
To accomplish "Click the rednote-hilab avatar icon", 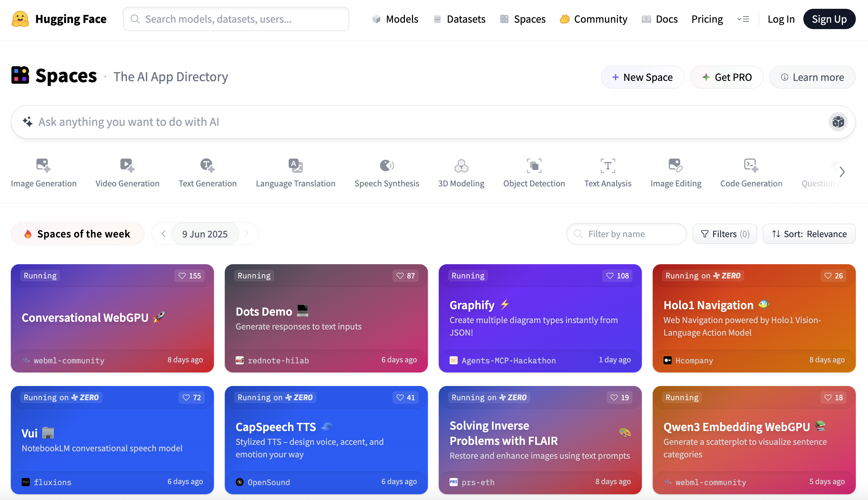I will pyautogui.click(x=240, y=360).
